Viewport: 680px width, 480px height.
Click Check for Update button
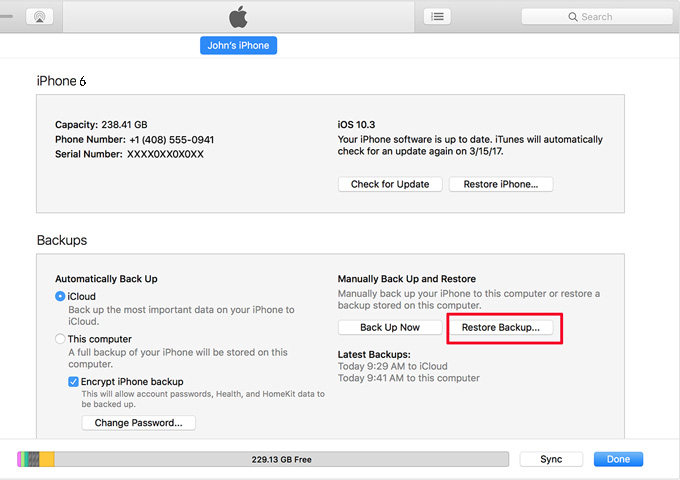coord(390,184)
